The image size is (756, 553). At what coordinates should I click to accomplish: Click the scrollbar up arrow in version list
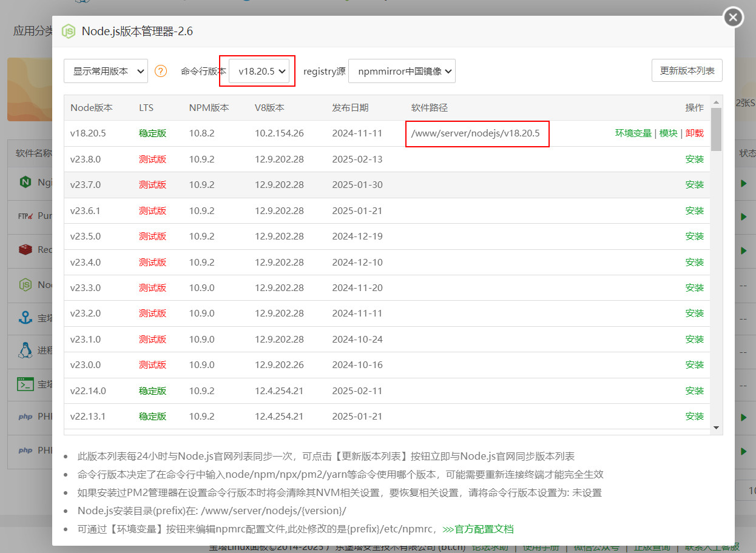[x=716, y=102]
